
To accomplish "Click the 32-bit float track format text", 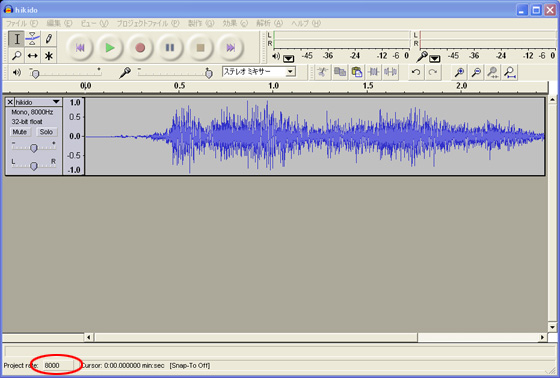I will pos(27,122).
